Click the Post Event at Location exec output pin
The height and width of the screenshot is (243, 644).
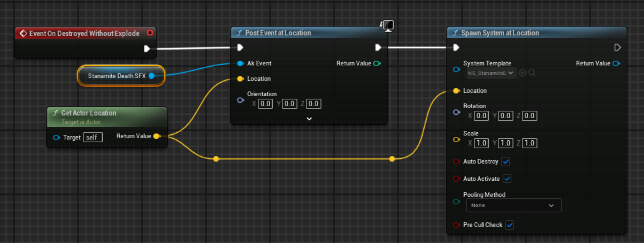[378, 47]
